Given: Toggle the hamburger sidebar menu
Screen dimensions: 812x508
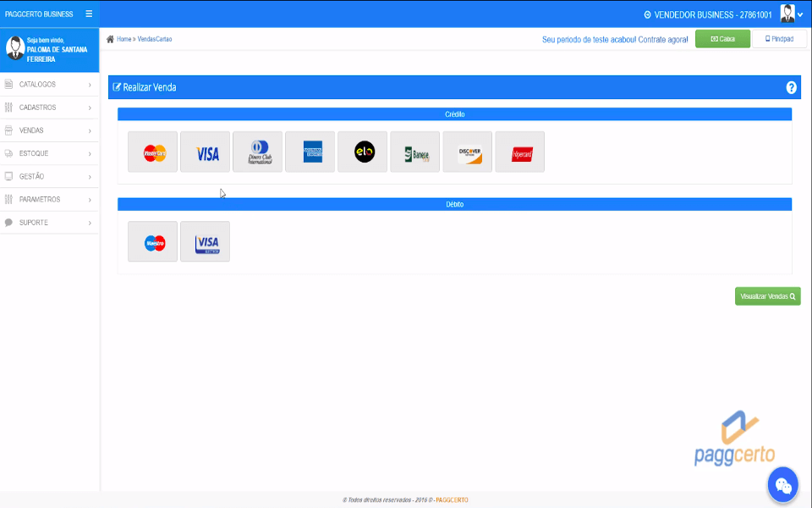Looking at the screenshot, I should pyautogui.click(x=89, y=14).
